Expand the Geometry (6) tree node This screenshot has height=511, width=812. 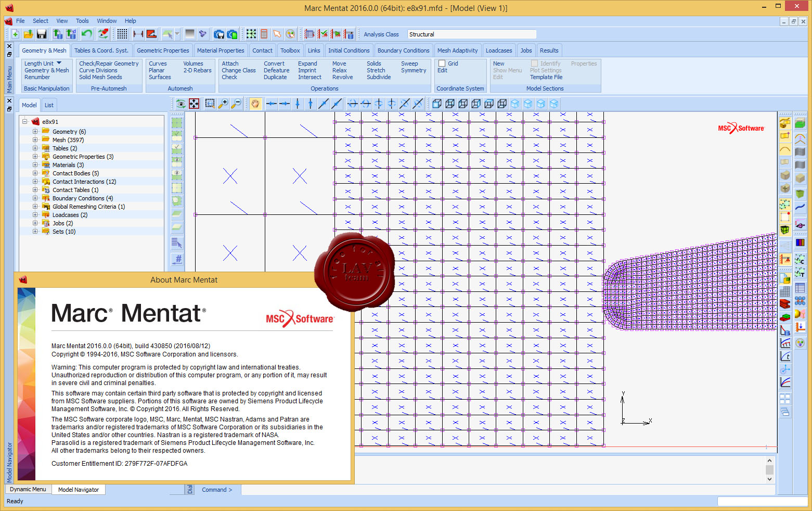(x=35, y=132)
